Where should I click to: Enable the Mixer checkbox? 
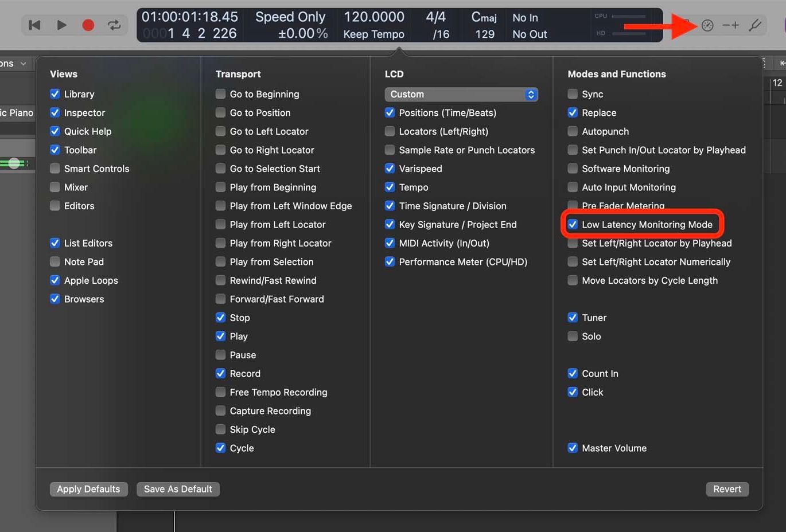55,187
